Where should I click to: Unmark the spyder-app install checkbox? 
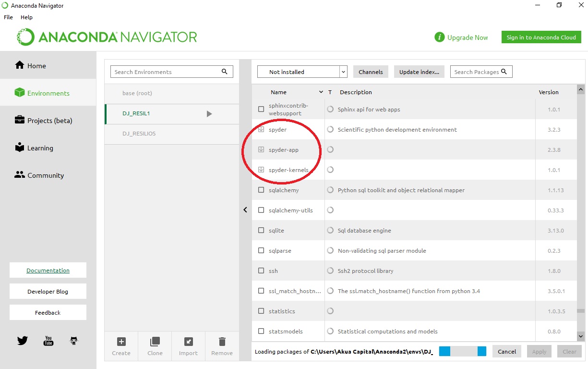pyautogui.click(x=261, y=149)
